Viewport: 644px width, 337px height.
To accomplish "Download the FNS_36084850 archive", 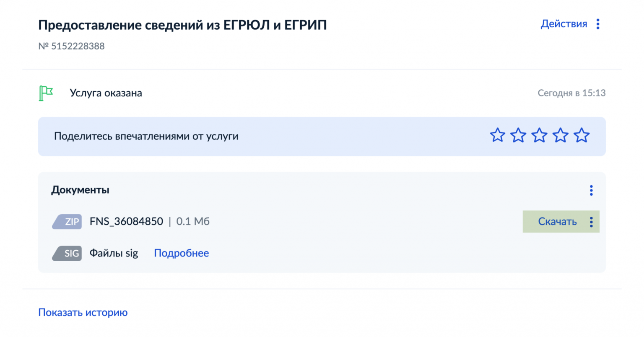I will 558,222.
